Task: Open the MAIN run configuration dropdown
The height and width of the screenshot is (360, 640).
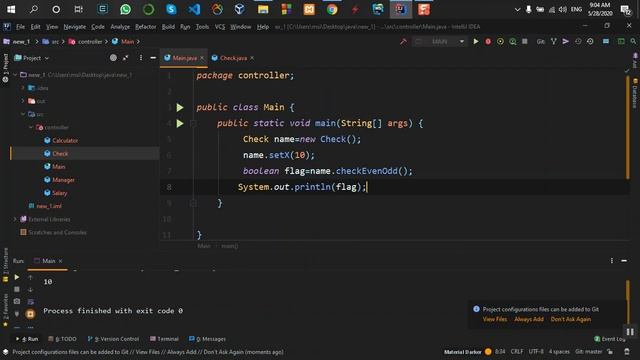Action: click(440, 41)
